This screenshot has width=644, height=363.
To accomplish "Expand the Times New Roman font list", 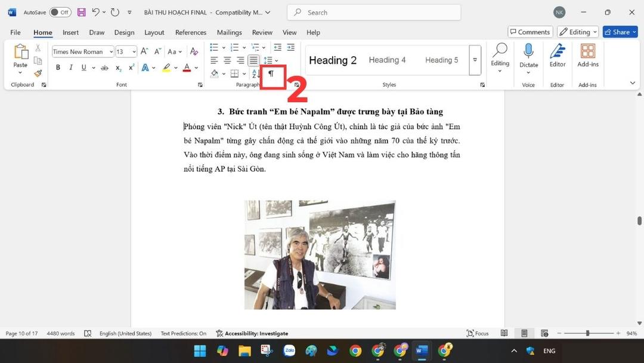I will click(x=112, y=51).
